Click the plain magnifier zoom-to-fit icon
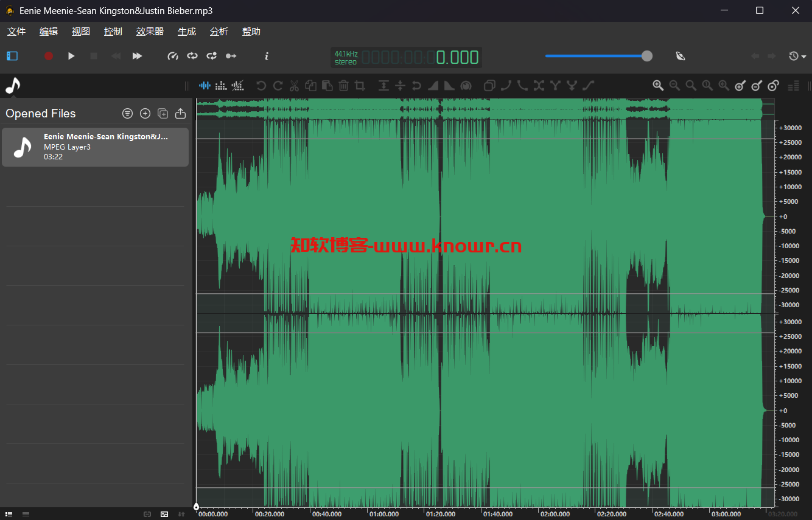The image size is (812, 520). pyautogui.click(x=691, y=86)
